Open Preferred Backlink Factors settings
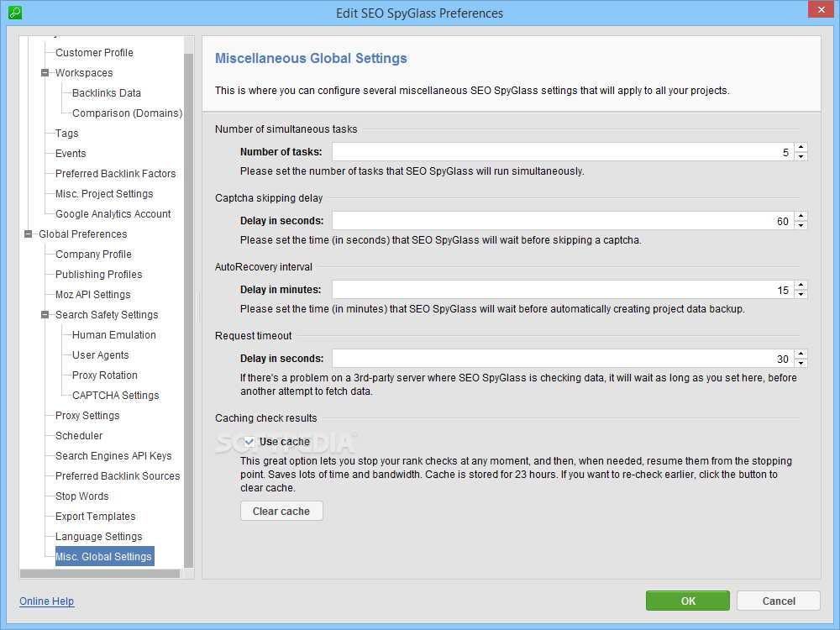Viewport: 840px width, 630px height. click(116, 174)
